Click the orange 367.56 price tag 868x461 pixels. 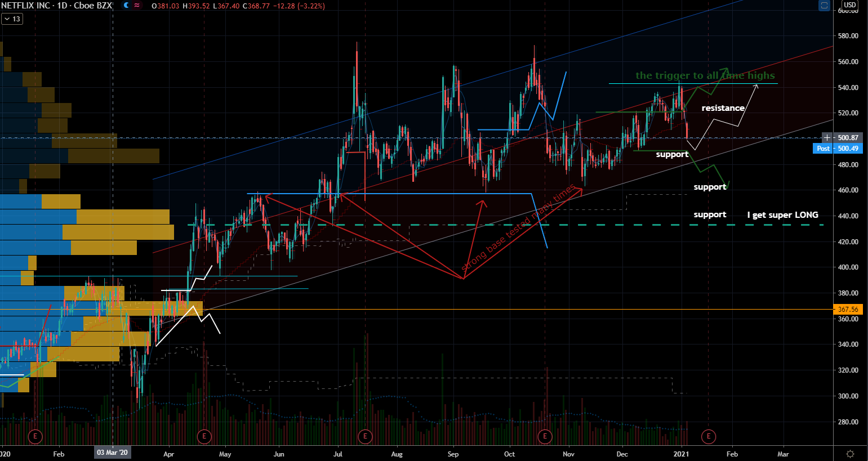click(848, 310)
